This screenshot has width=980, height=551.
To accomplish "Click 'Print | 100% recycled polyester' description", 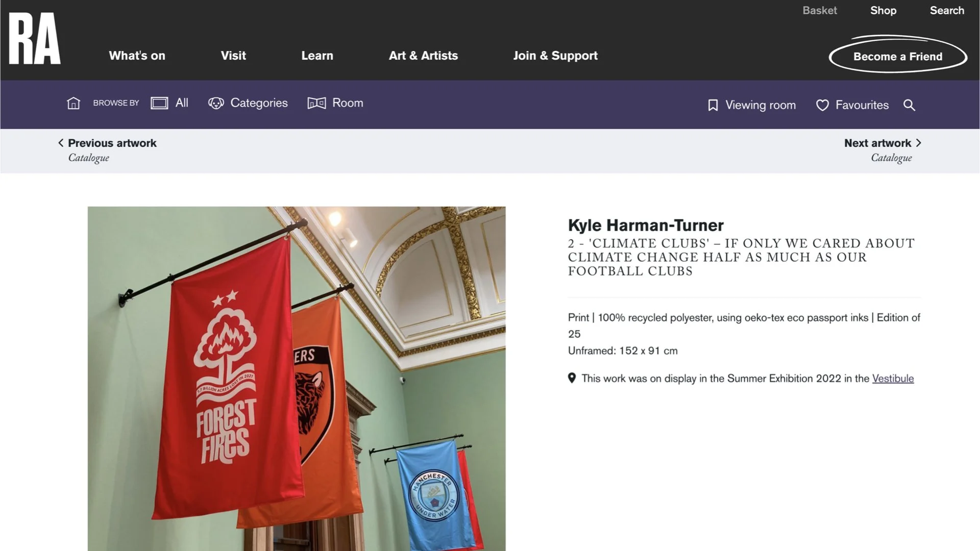I will point(744,325).
